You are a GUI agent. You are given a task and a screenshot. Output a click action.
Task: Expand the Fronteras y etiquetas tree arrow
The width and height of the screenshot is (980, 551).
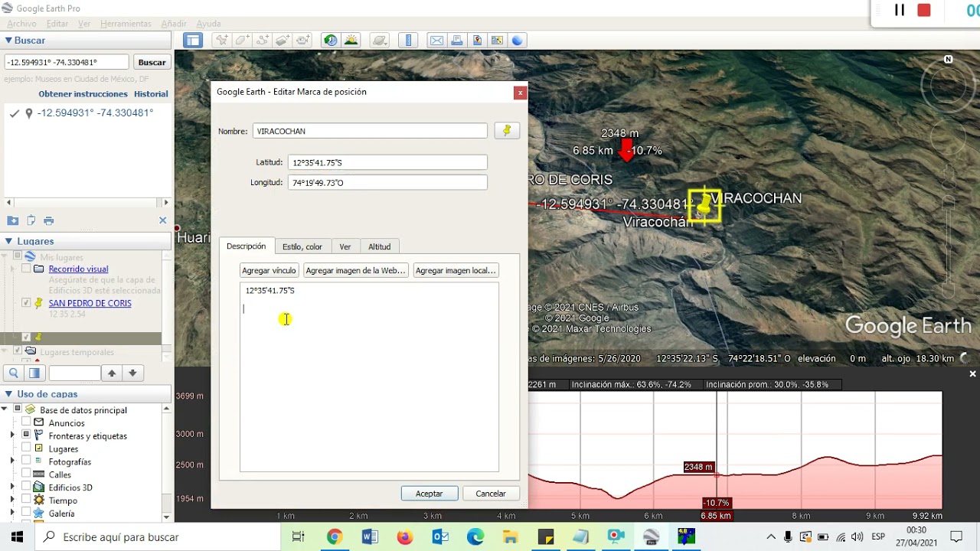point(11,435)
